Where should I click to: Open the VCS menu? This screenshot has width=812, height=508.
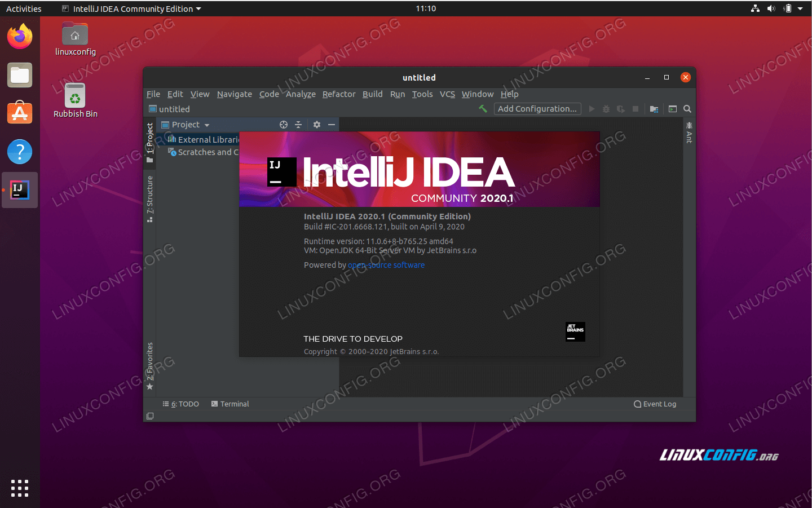point(447,94)
